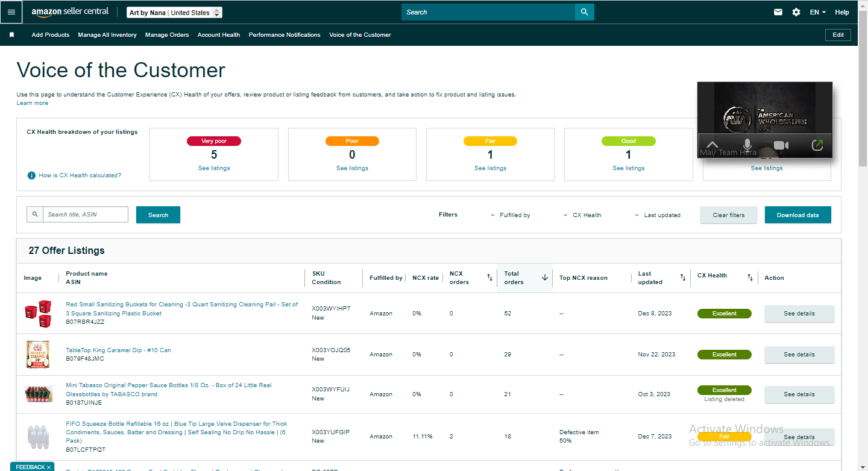868x471 pixels.
Task: Click See details for TableTop King Caramel Dip
Action: 799,355
